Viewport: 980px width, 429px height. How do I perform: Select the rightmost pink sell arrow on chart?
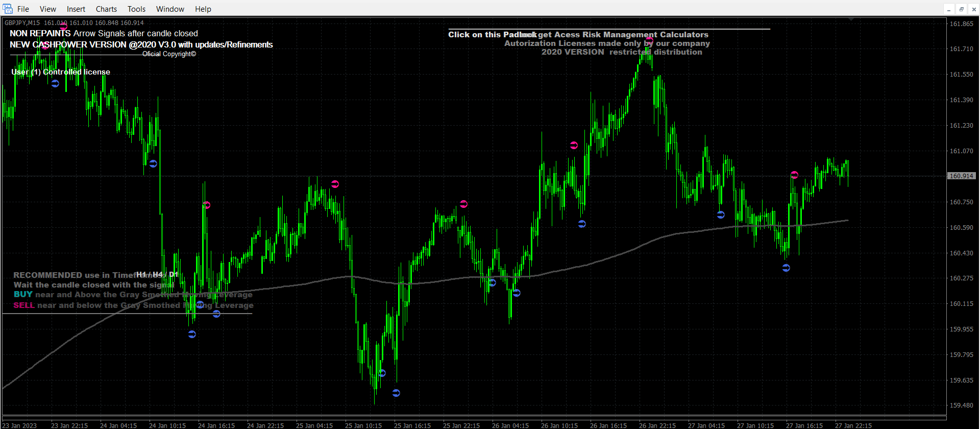[x=794, y=175]
